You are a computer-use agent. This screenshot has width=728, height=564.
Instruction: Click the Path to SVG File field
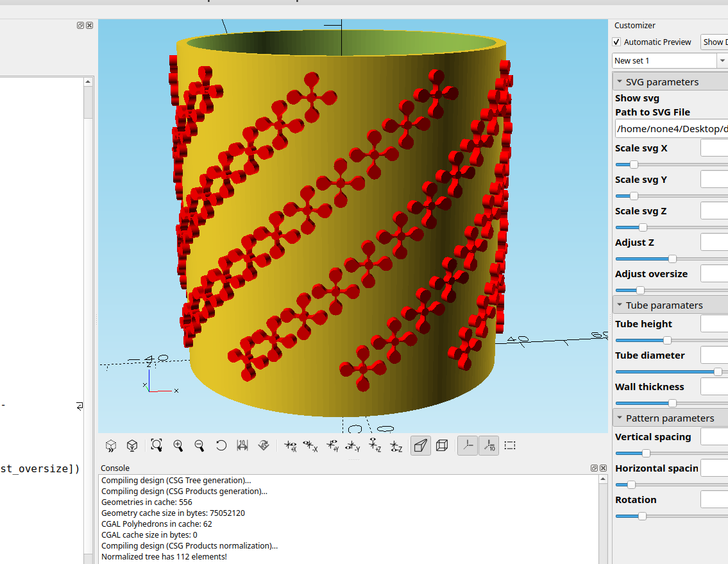point(670,129)
